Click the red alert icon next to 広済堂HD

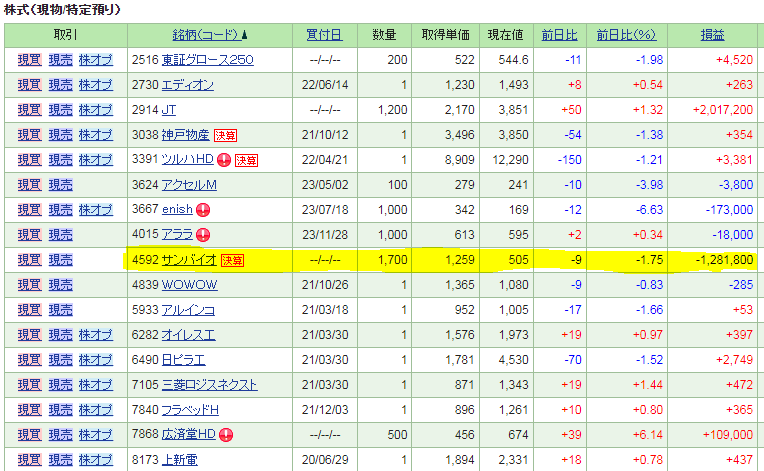(226, 435)
